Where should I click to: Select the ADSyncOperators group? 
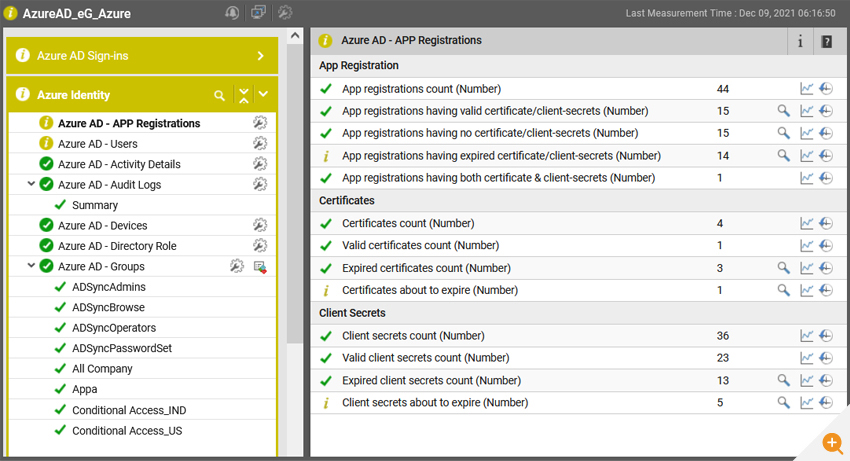[114, 328]
